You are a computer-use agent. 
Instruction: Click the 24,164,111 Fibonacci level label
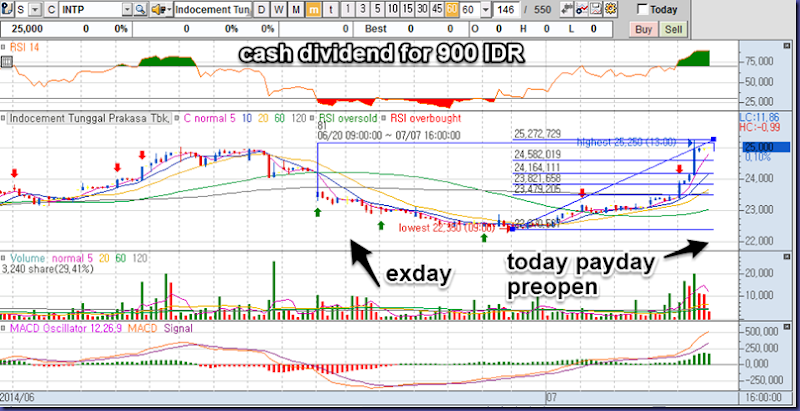[538, 167]
